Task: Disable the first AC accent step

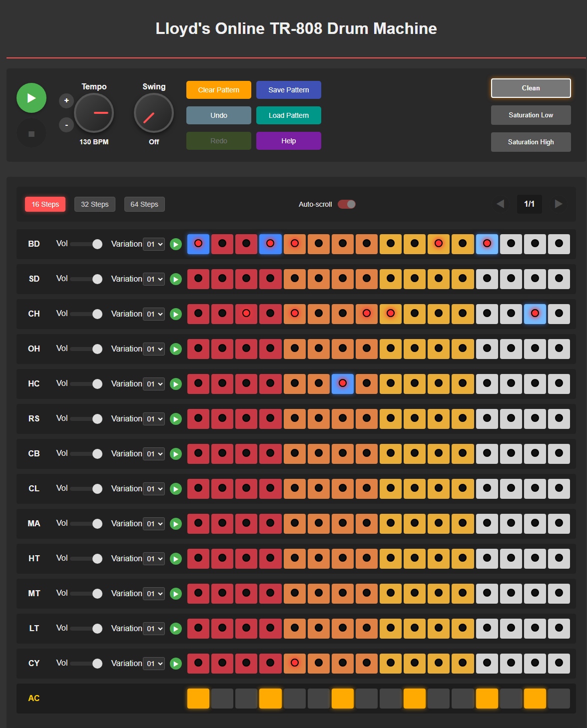Action: [198, 699]
